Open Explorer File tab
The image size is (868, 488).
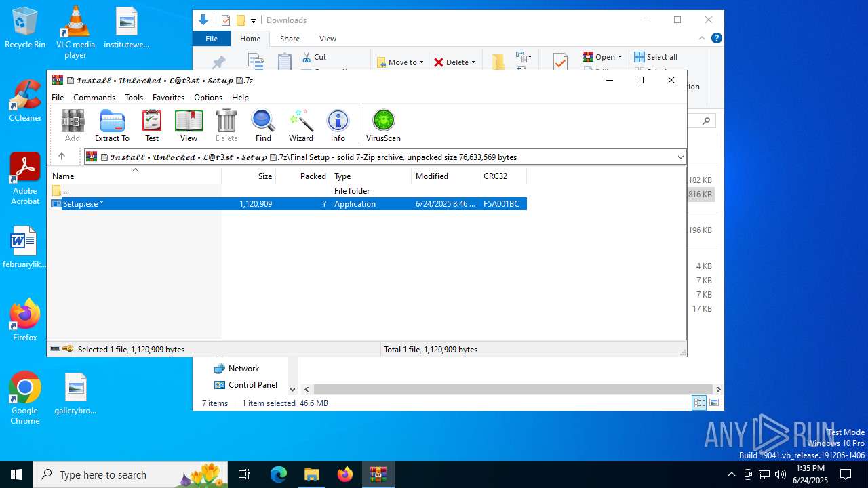tap(212, 39)
